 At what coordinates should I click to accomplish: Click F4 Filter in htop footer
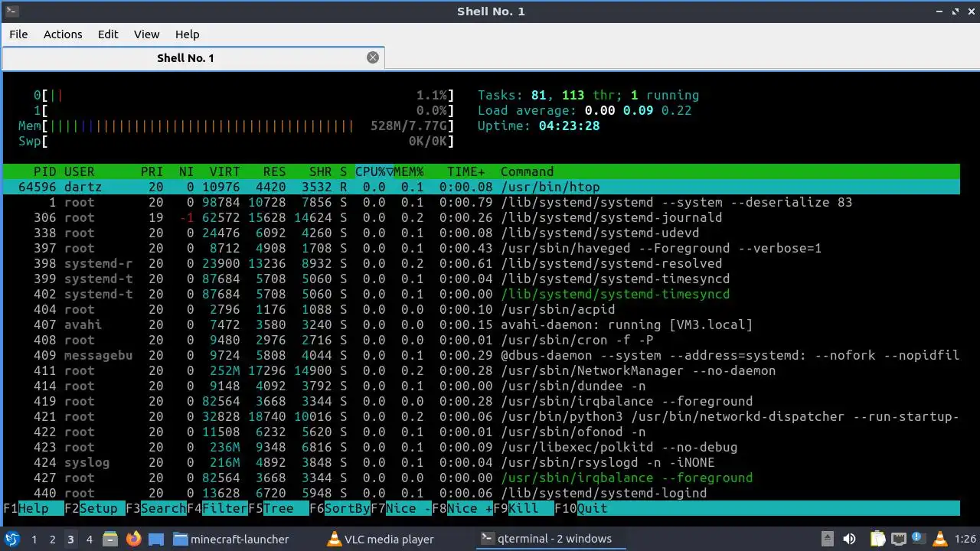pyautogui.click(x=217, y=508)
